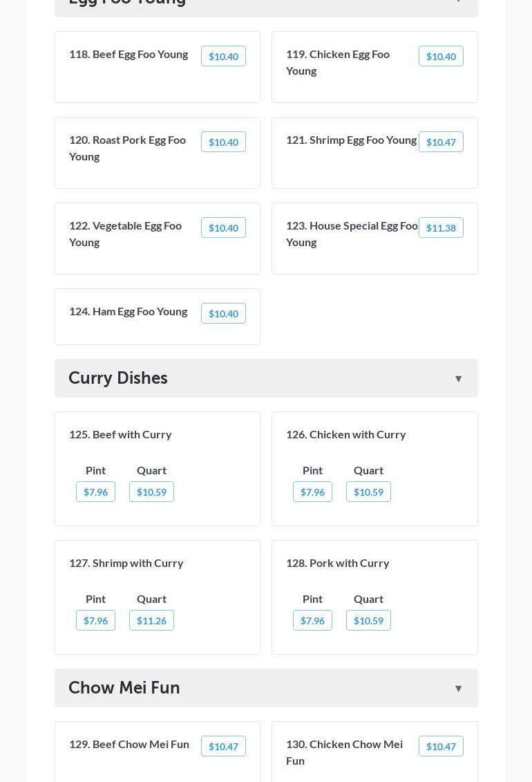Image resolution: width=532 pixels, height=782 pixels.
Task: Add Beef Egg Foo Young for $10.40
Action: point(223,56)
